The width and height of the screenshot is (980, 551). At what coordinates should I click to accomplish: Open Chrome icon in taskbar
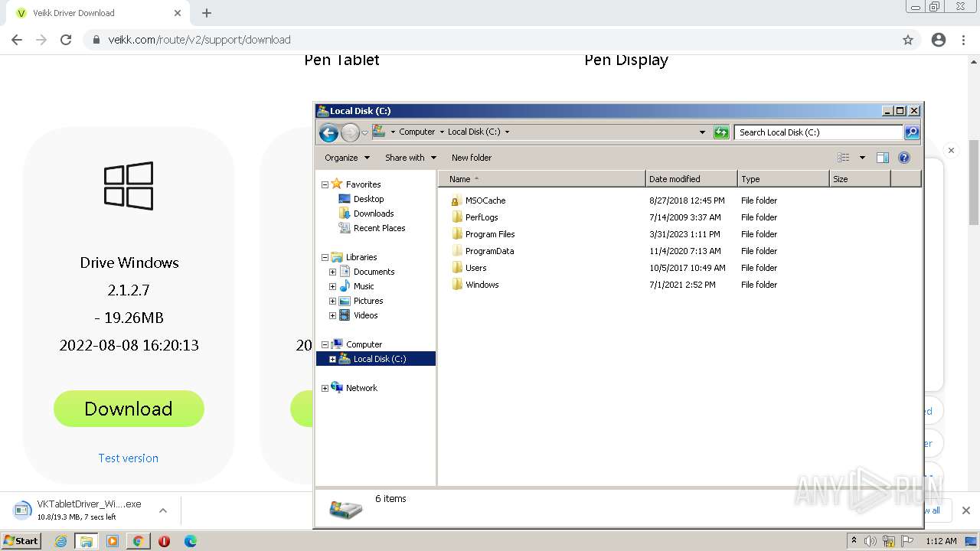[138, 541]
